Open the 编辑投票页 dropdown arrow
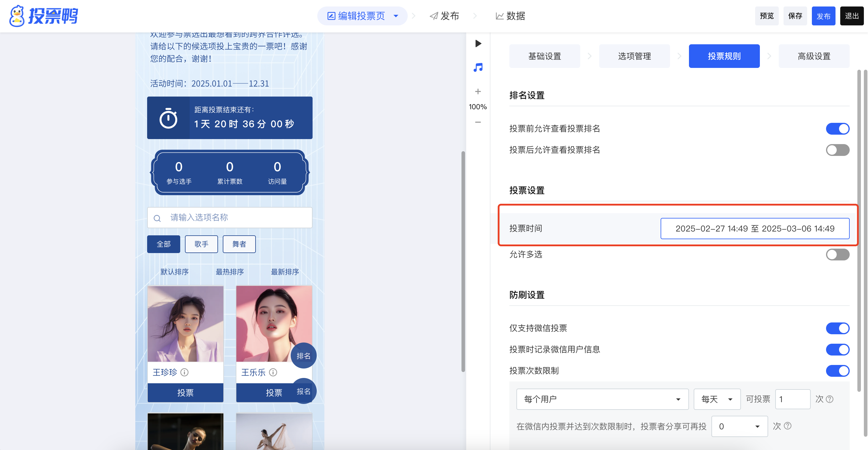The width and height of the screenshot is (868, 450). 396,16
